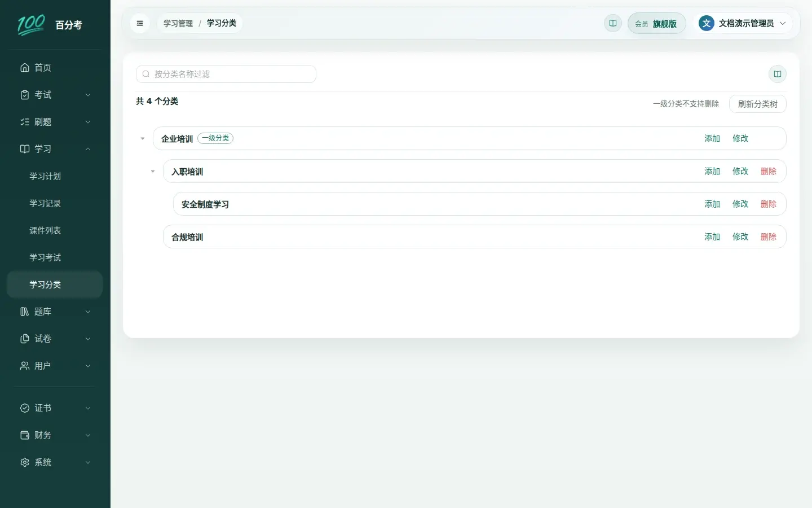The height and width of the screenshot is (508, 812).
Task: Click the 学习管理 breadcrumb
Action: tap(178, 23)
